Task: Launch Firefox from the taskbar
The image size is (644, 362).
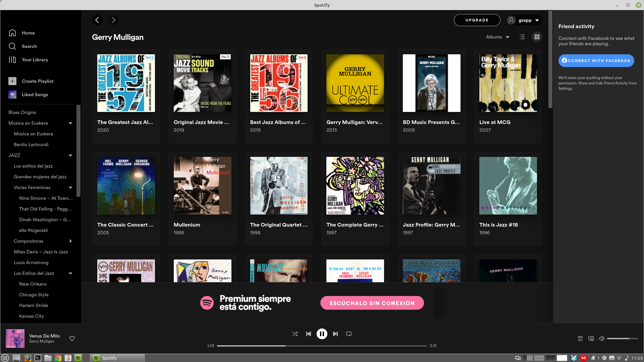Action: (x=28, y=358)
